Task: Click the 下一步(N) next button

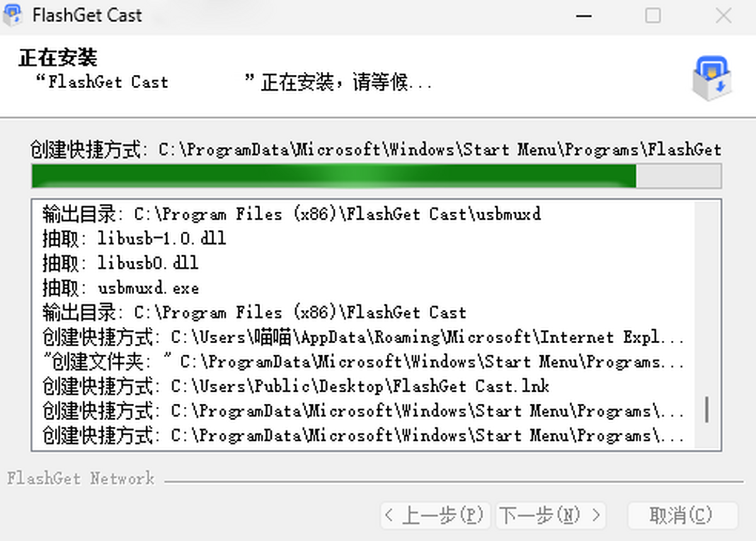Action: 551,516
